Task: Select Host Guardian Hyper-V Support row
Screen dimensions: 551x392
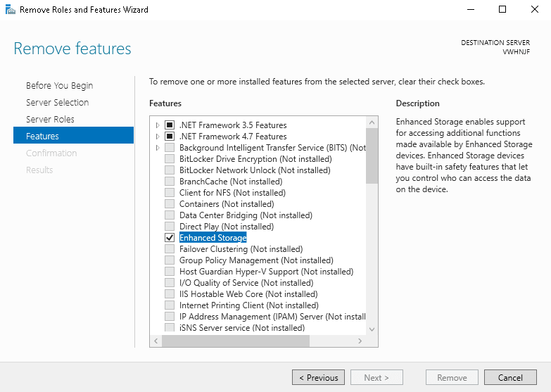Action: pyautogui.click(x=267, y=272)
